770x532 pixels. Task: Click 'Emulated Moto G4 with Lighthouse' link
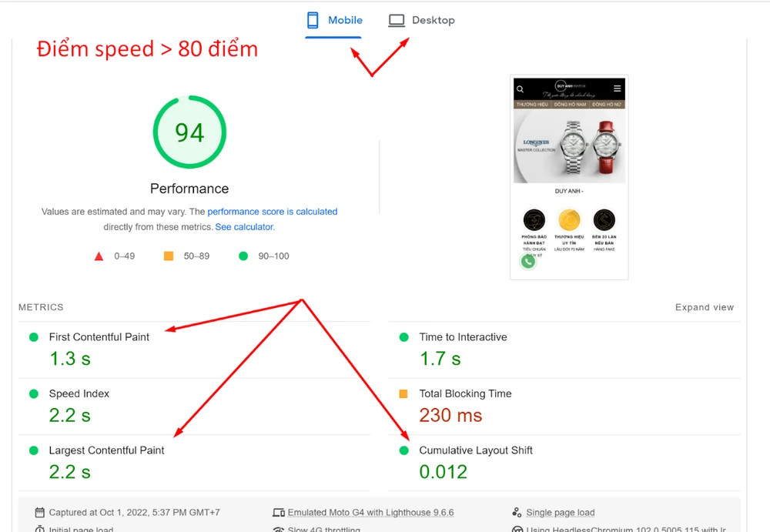[x=370, y=513]
